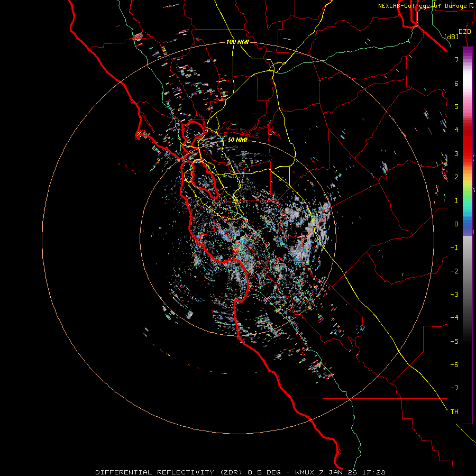Click the "7" value on the scale
The image size is (476, 476).
[456, 59]
